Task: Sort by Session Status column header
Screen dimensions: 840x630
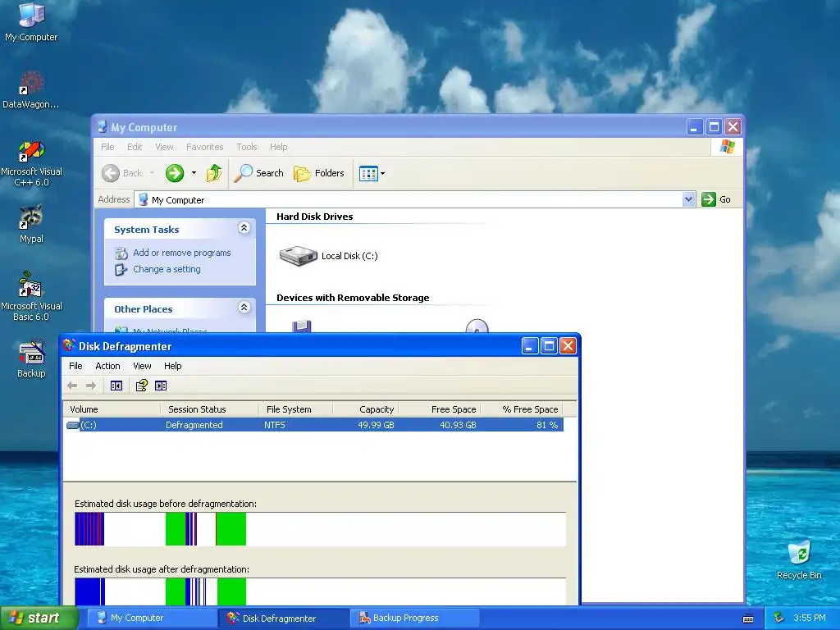Action: [x=209, y=409]
